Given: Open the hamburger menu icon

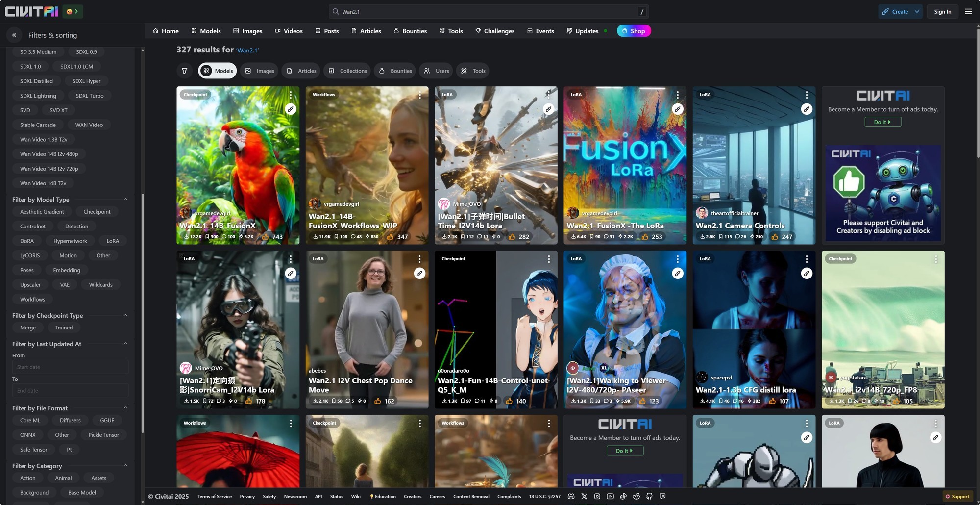Looking at the screenshot, I should [968, 12].
